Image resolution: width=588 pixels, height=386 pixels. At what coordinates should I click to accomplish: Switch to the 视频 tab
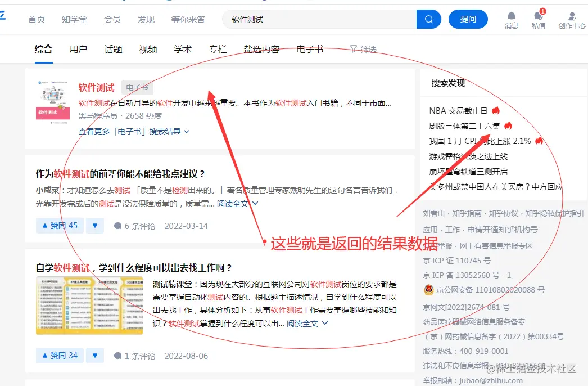point(148,49)
